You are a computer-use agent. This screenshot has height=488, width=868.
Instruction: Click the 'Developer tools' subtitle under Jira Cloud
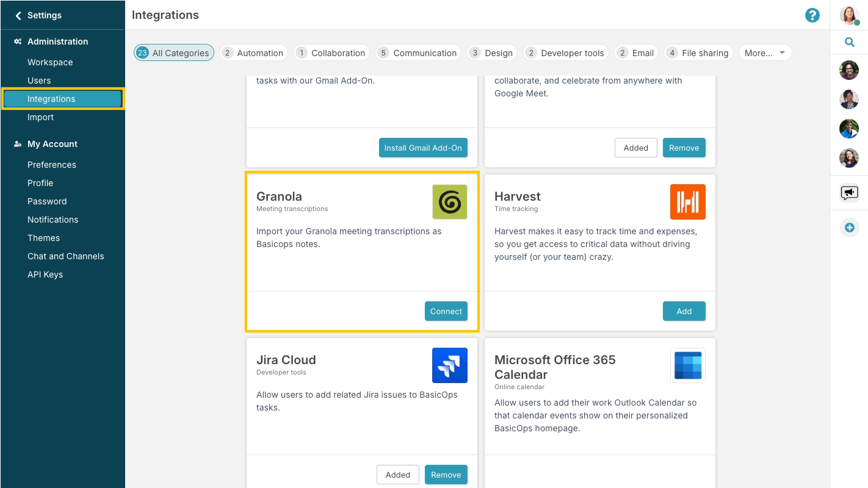(x=281, y=372)
